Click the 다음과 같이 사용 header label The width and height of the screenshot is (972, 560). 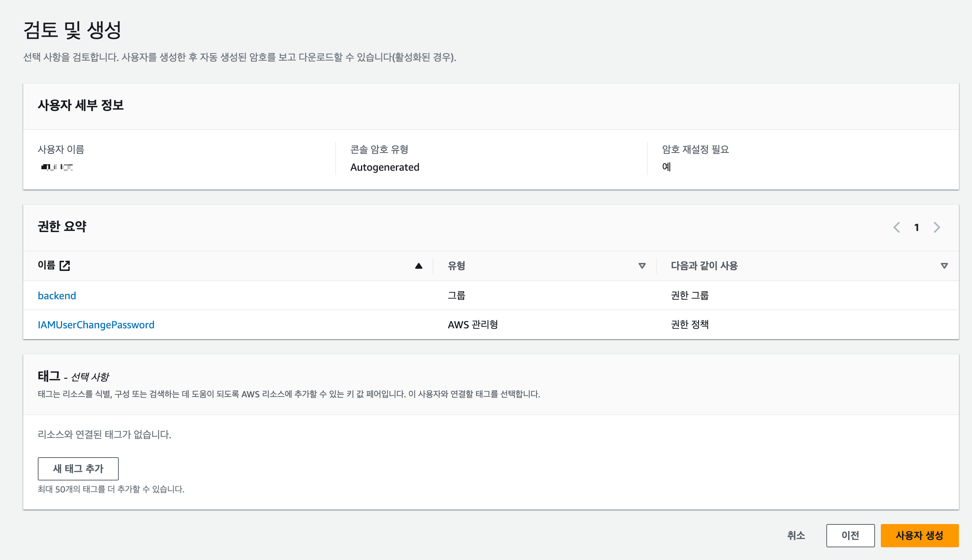click(704, 266)
